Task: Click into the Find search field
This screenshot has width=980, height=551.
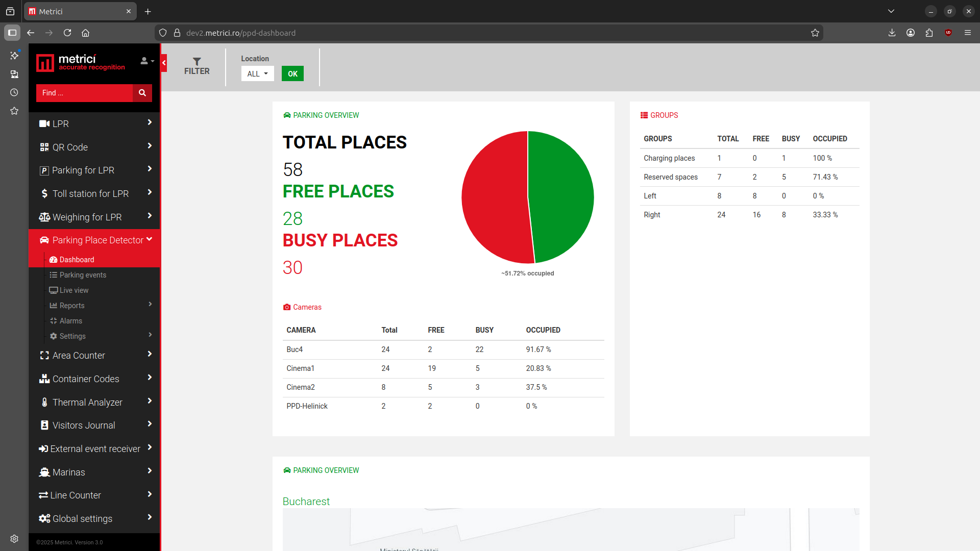Action: tap(84, 93)
